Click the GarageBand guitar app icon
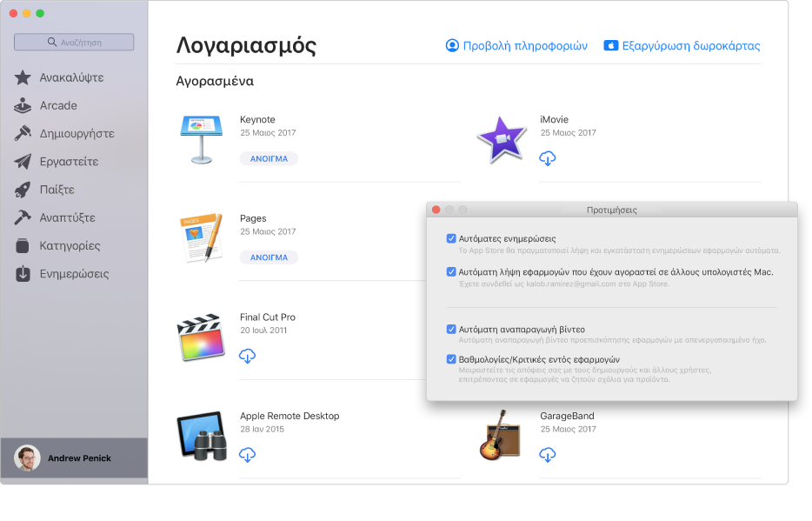The height and width of the screenshot is (521, 812). (x=500, y=435)
